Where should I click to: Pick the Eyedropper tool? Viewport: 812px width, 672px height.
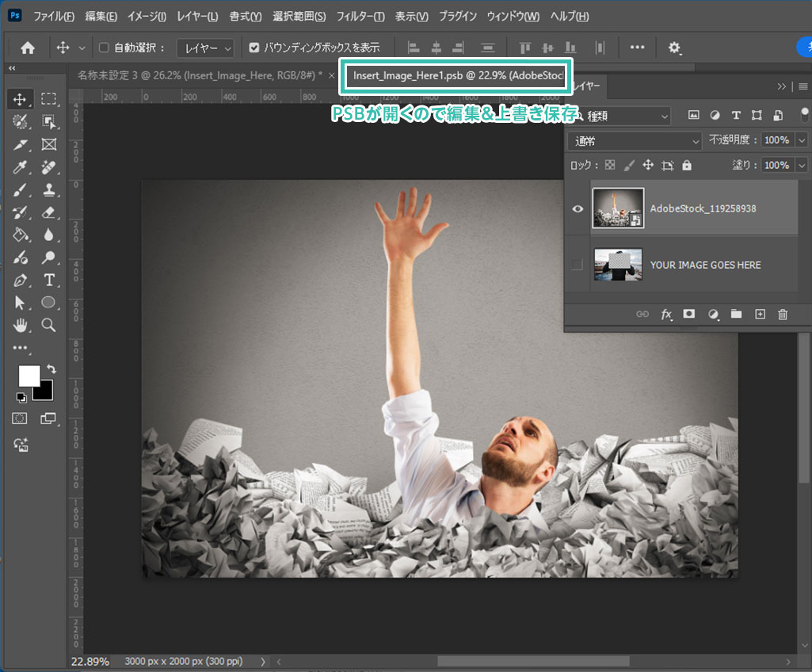point(20,167)
